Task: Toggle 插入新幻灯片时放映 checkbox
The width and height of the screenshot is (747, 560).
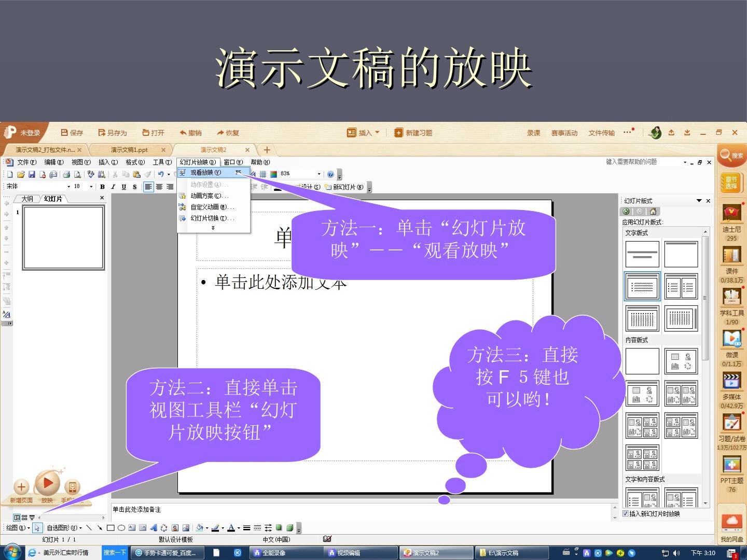Action: tap(625, 514)
